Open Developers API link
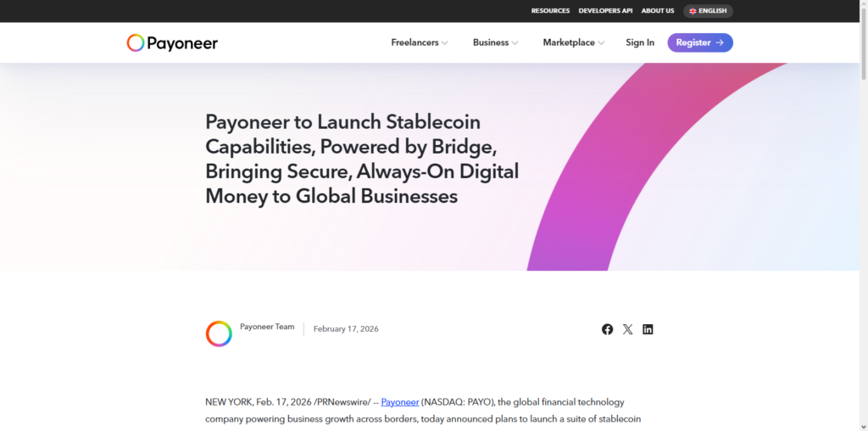 pos(605,11)
